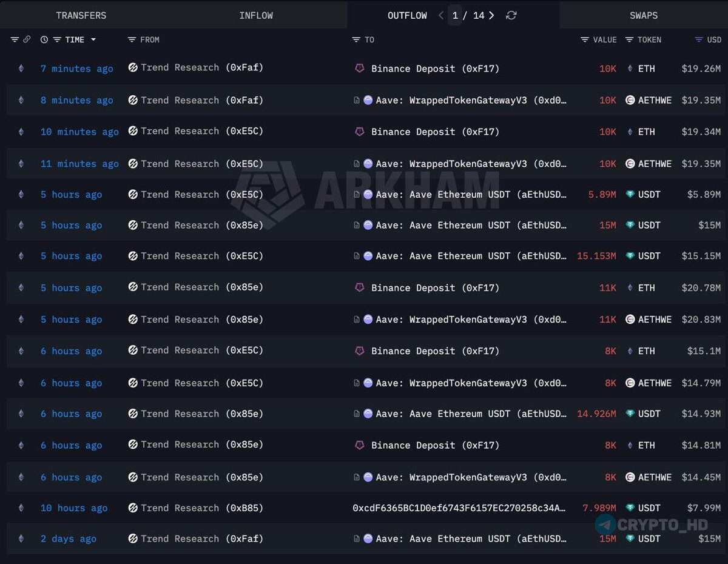Click Aave ghost icon in $14.93M row

(368, 414)
